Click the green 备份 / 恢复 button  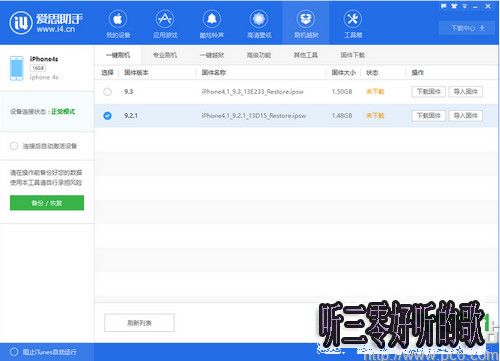47,203
